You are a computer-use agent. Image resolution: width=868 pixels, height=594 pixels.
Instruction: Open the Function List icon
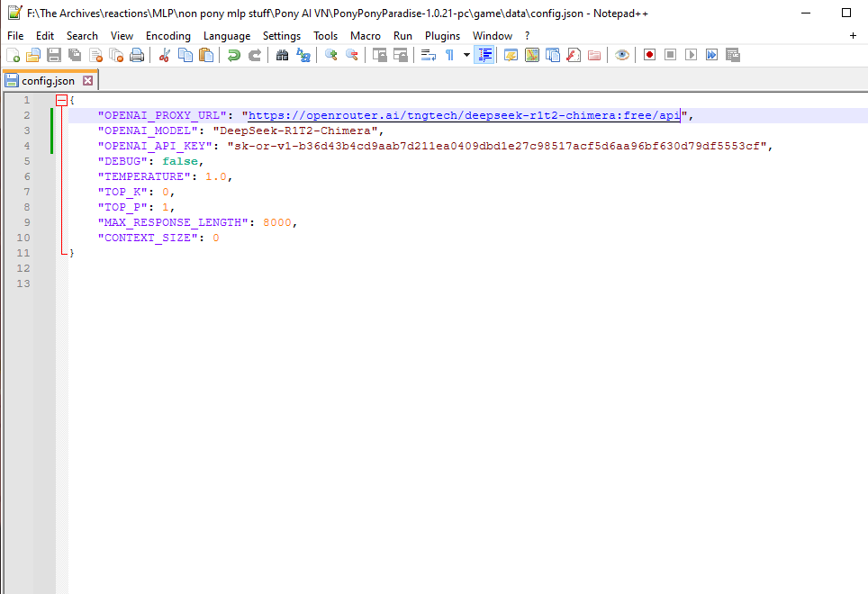[574, 55]
